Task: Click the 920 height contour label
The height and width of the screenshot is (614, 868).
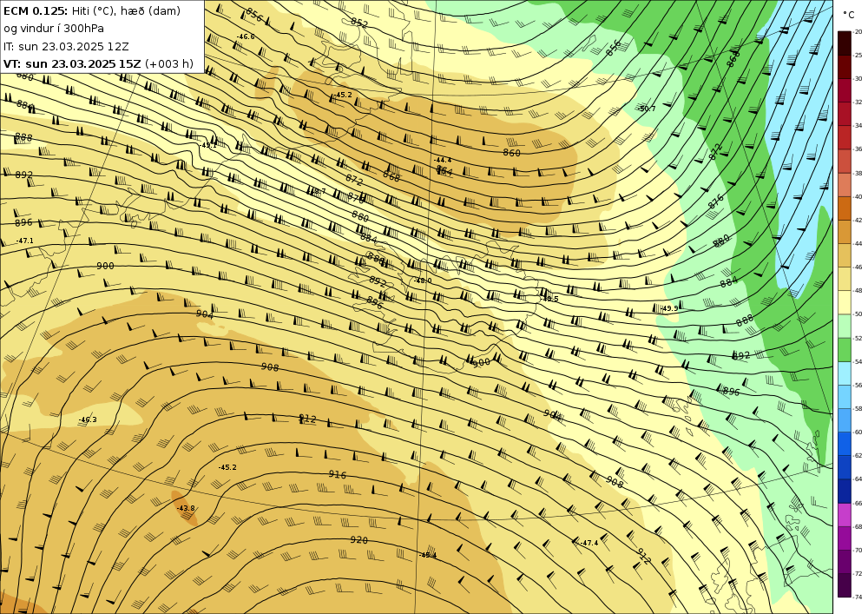Action: tap(358, 540)
